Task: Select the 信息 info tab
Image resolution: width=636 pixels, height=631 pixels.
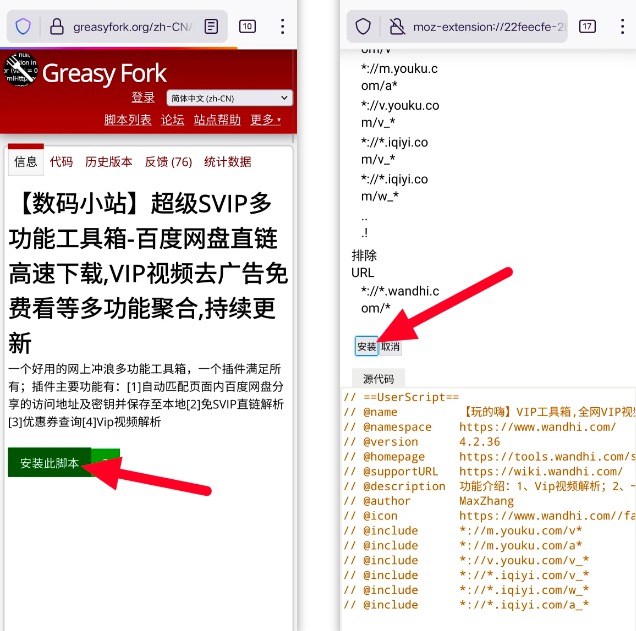Action: tap(26, 162)
